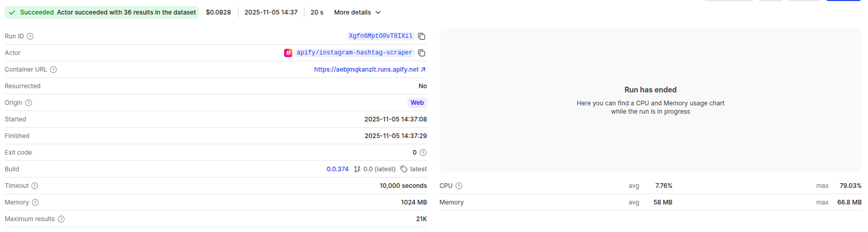868x232 pixels.
Task: Open the Container URL help icon
Action: tap(53, 70)
